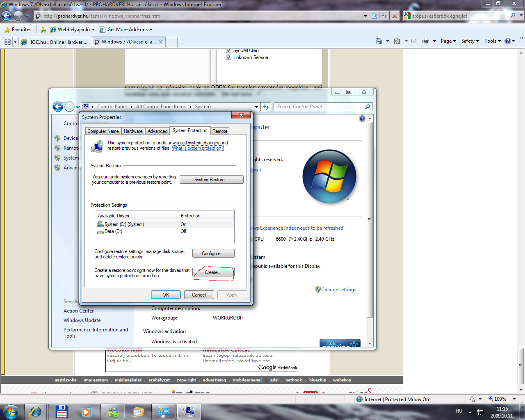The height and width of the screenshot is (420, 525).
Task: Open the Get More Add-ons dropdown
Action: point(151,30)
